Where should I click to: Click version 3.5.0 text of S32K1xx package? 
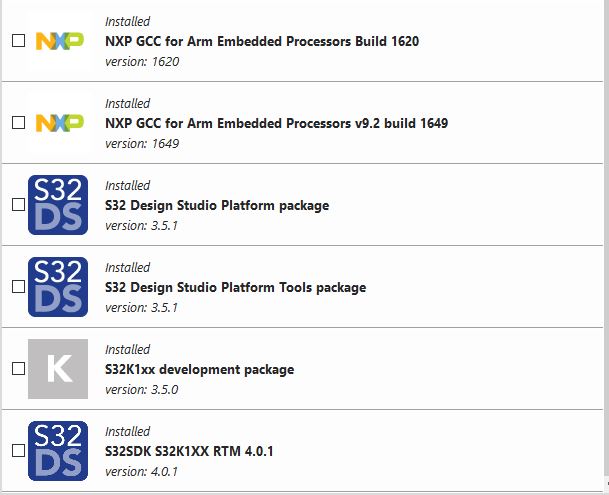tap(141, 390)
